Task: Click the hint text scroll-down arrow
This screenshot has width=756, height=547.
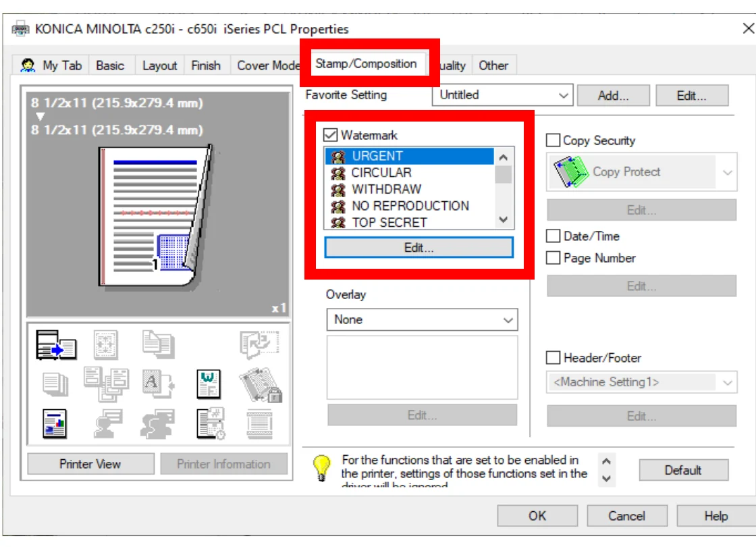Action: pos(607,479)
